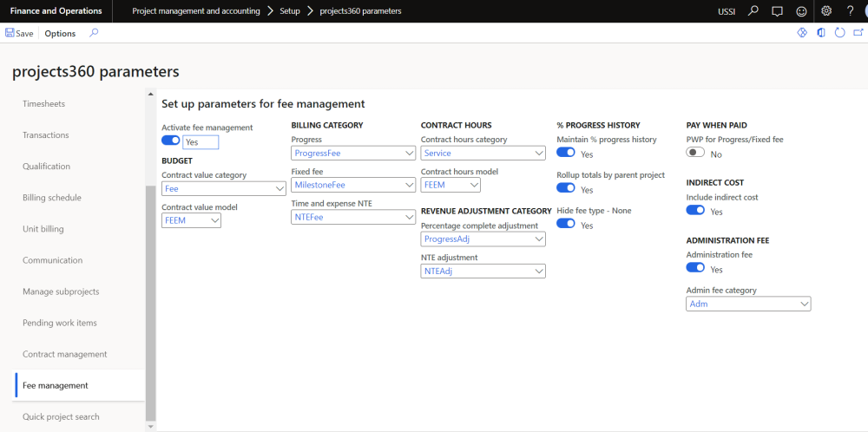The width and height of the screenshot is (868, 432).
Task: Click the Options button in action bar
Action: point(60,33)
